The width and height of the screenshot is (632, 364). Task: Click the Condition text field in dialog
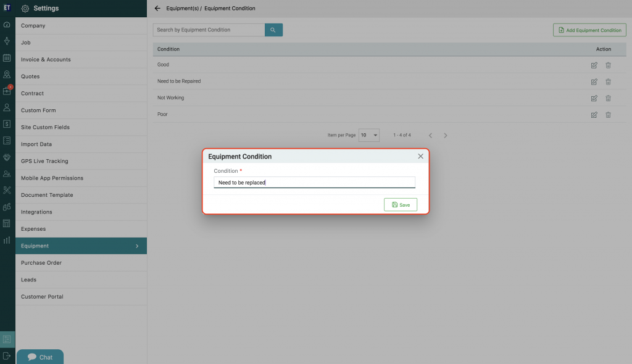coord(314,182)
